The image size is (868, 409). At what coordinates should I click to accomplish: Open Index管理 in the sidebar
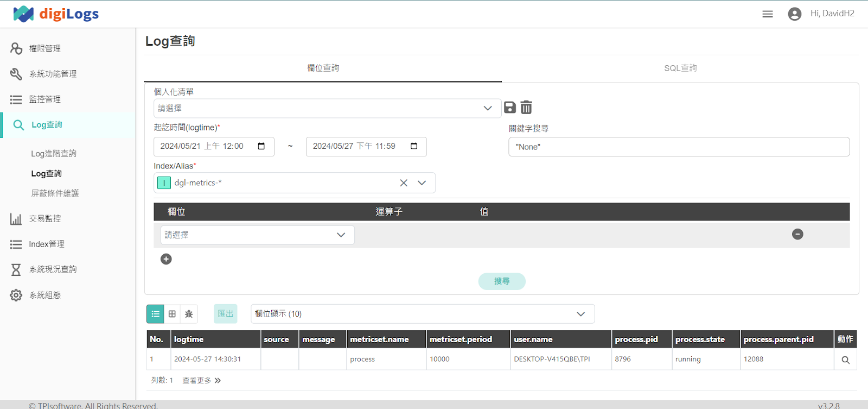pyautogui.click(x=47, y=244)
